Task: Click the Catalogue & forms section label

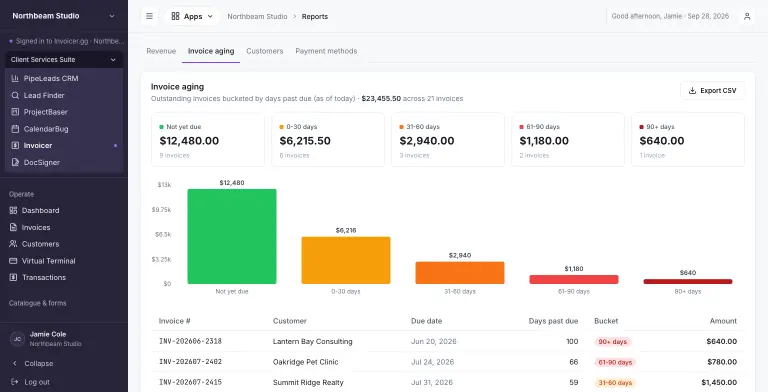Action: click(37, 303)
